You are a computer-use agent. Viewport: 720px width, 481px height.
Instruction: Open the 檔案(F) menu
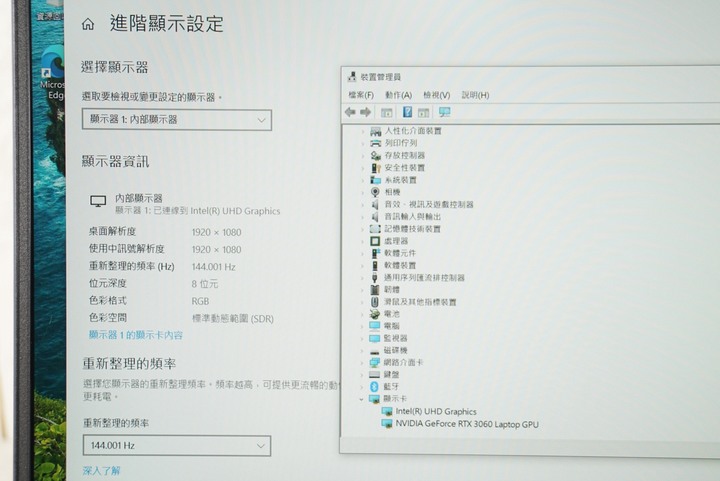click(361, 95)
